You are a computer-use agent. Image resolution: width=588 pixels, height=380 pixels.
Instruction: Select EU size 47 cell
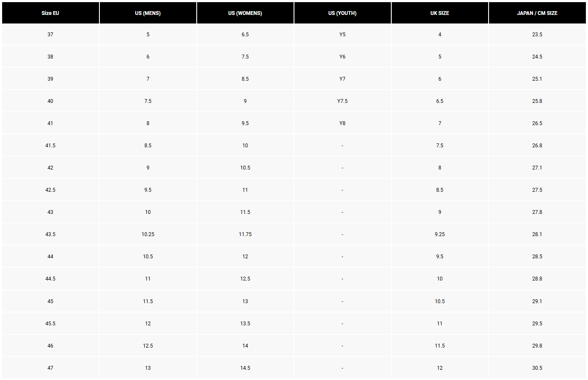(x=50, y=368)
